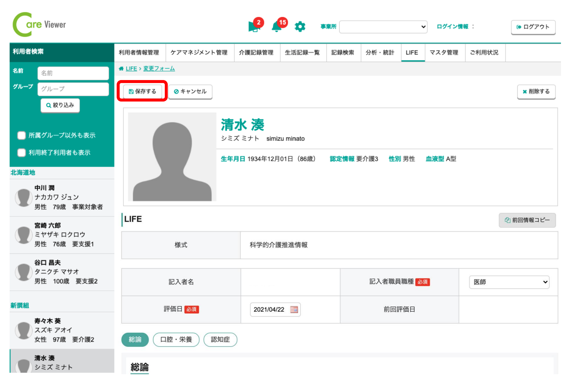
Task: Click the profile photo placeholder of 清水 湊
Action: tap(172, 157)
